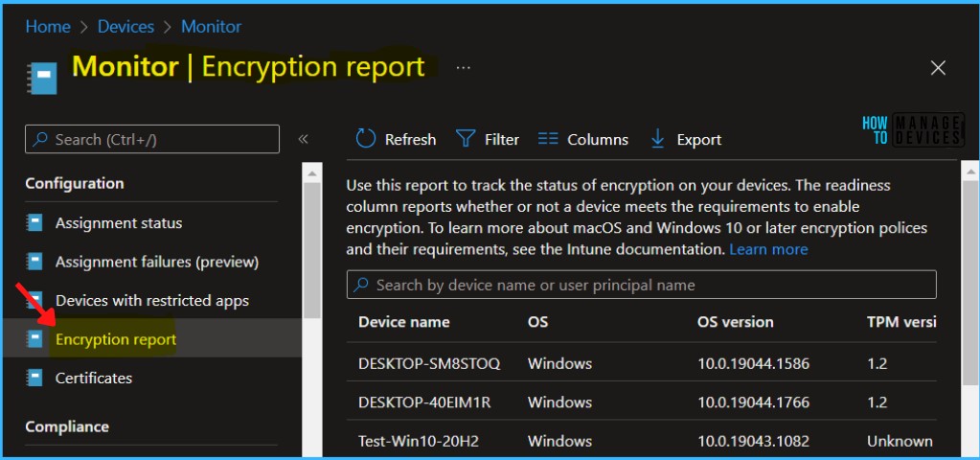Click the Compliance section heading
Screen dimensions: 980x460
click(67, 426)
